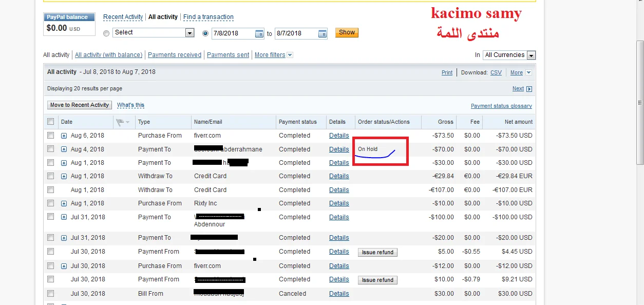The image size is (644, 305).
Task: Open the All Currencies dropdown
Action: click(509, 55)
